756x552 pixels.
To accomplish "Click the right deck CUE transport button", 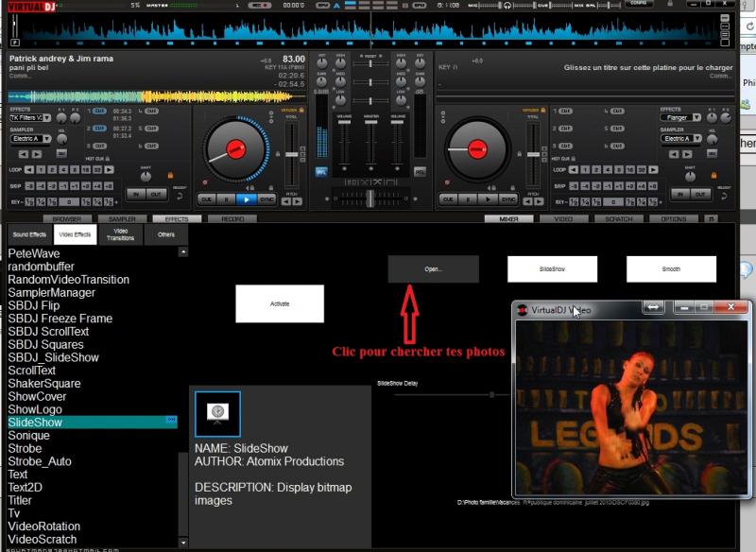I will [x=448, y=199].
